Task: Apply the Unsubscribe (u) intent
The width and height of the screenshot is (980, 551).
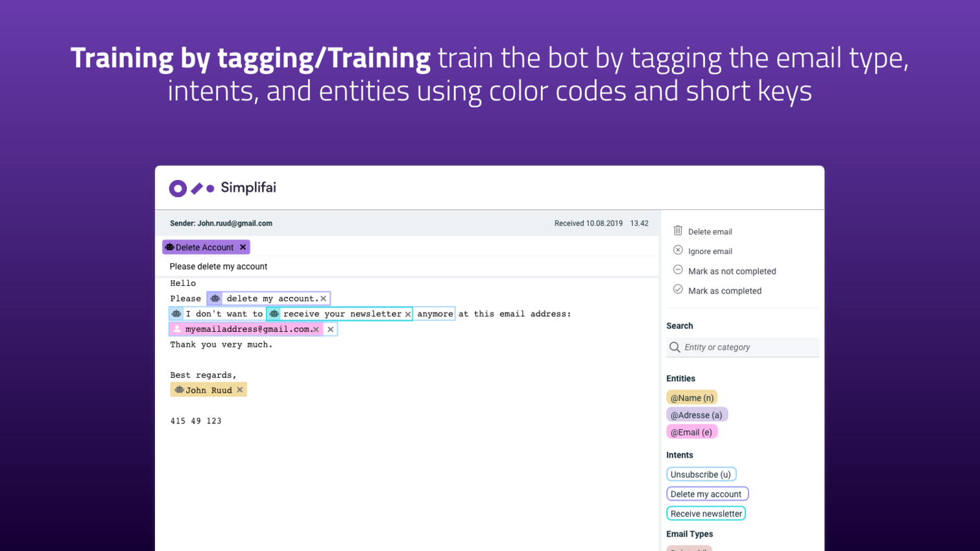Action: 700,475
